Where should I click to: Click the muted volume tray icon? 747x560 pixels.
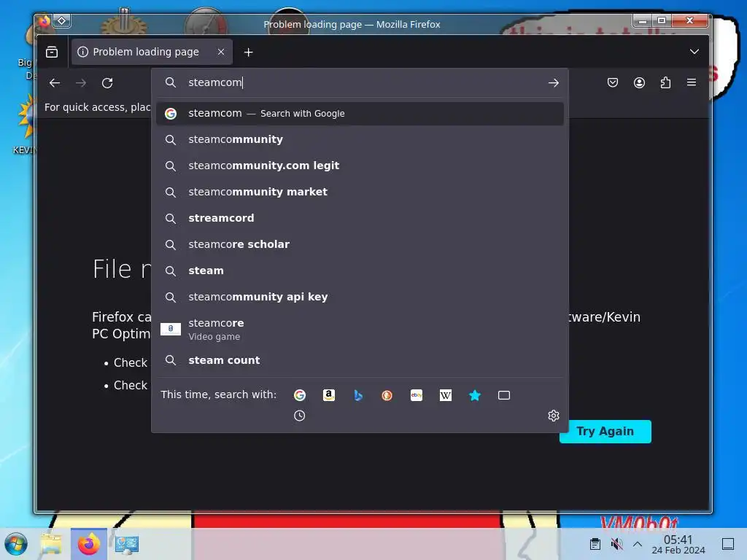tap(616, 544)
